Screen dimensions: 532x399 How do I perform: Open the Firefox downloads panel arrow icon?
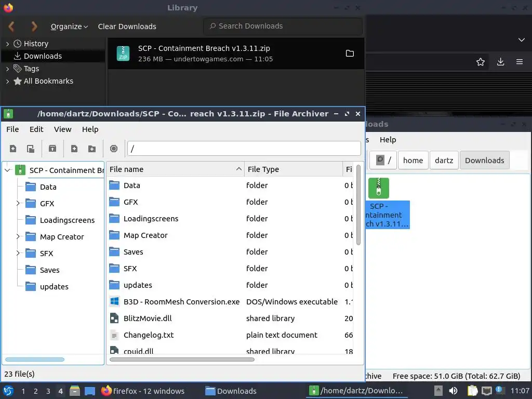[500, 62]
